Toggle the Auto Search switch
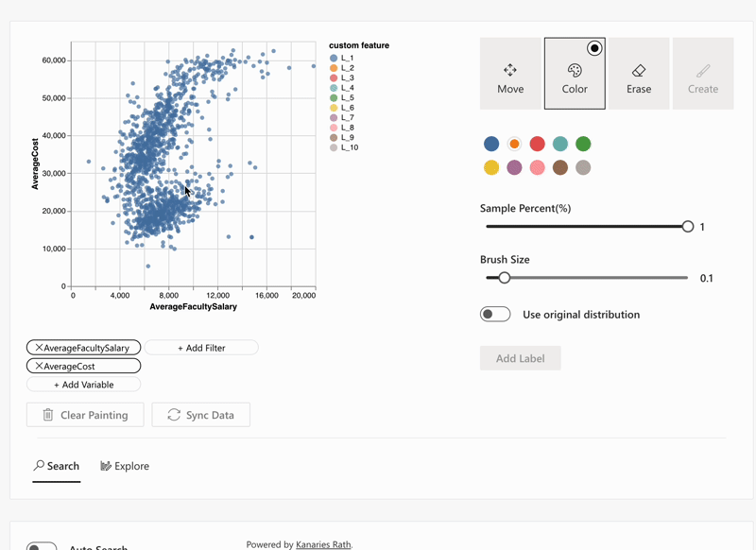 (x=42, y=546)
